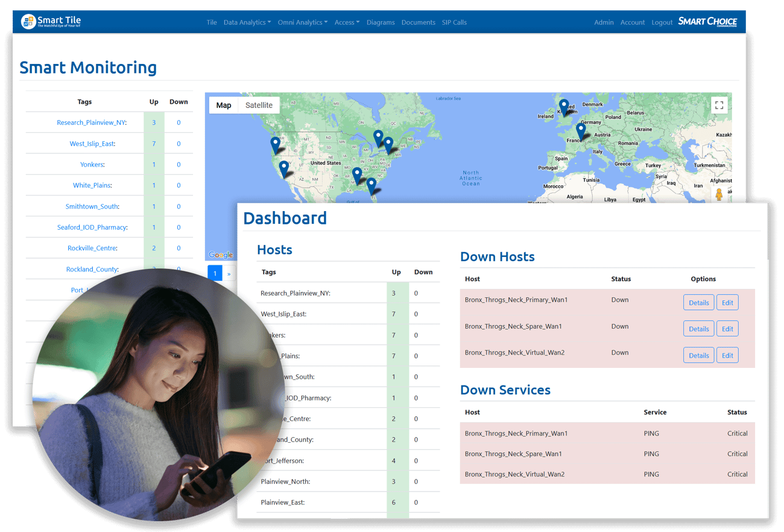Select the map pin near Florida
The height and width of the screenshot is (532, 784).
pyautogui.click(x=371, y=185)
